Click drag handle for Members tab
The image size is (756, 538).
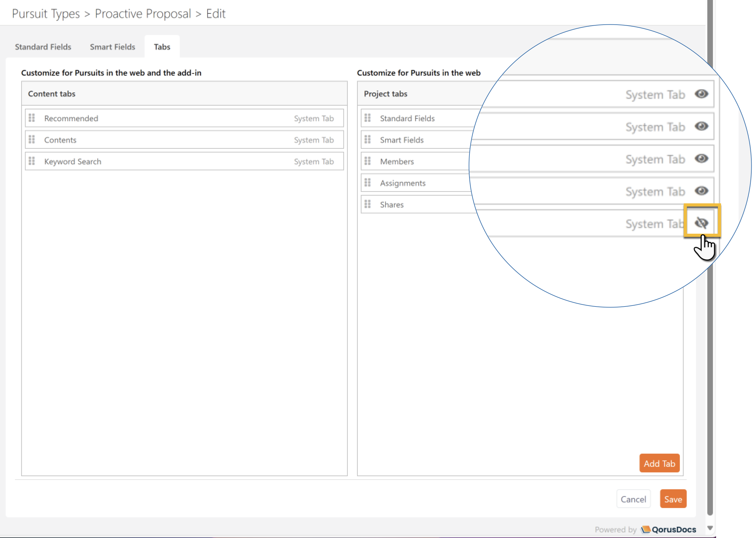coord(367,161)
